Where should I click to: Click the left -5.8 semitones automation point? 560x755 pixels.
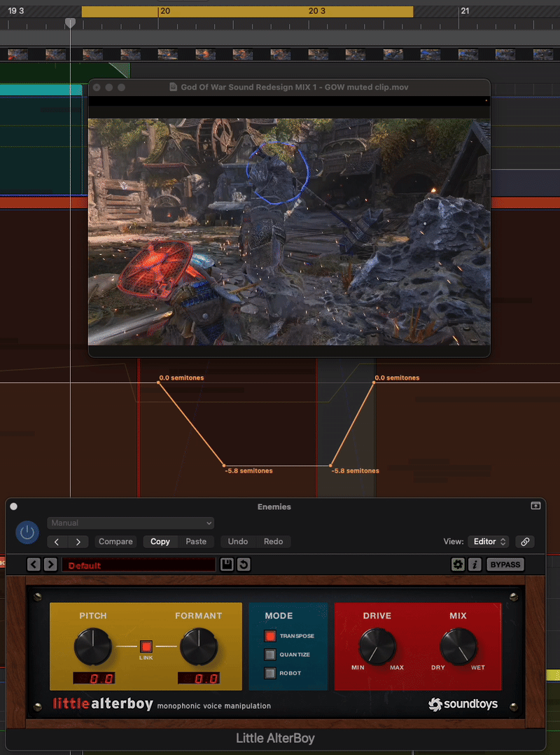[224, 466]
